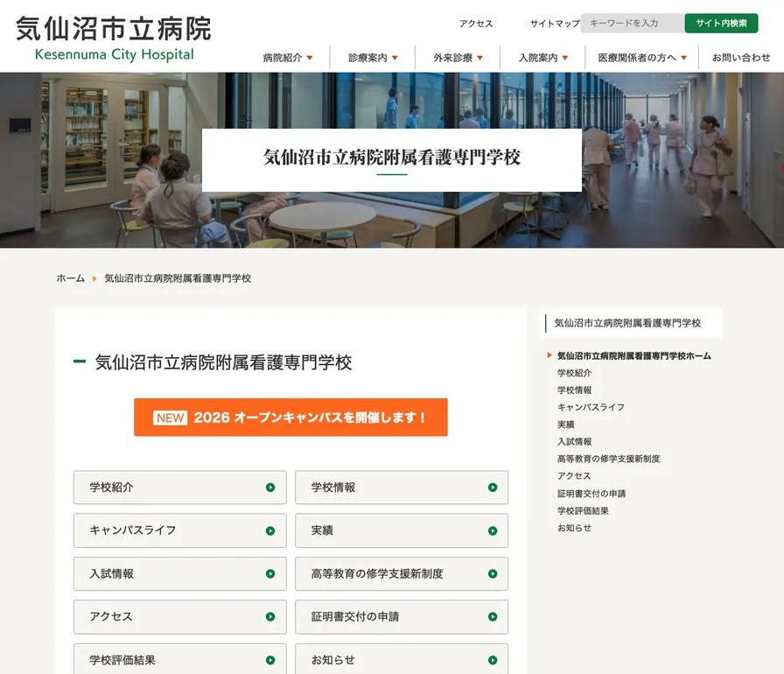The width and height of the screenshot is (784, 674).
Task: Expand the 医療関係者の方へ dropdown menu
Action: (x=642, y=58)
